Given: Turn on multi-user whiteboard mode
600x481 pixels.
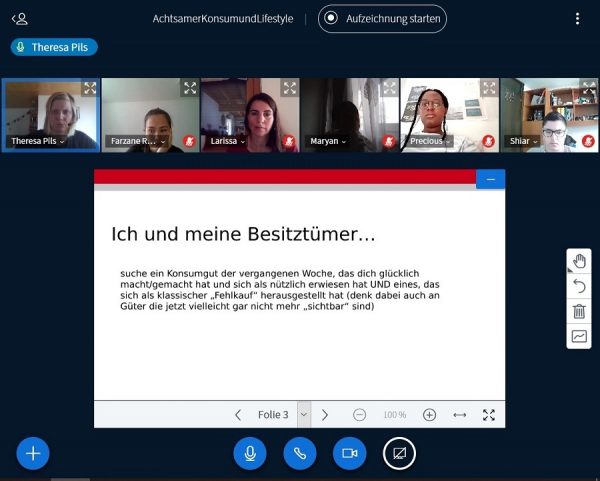Looking at the screenshot, I should 579,337.
